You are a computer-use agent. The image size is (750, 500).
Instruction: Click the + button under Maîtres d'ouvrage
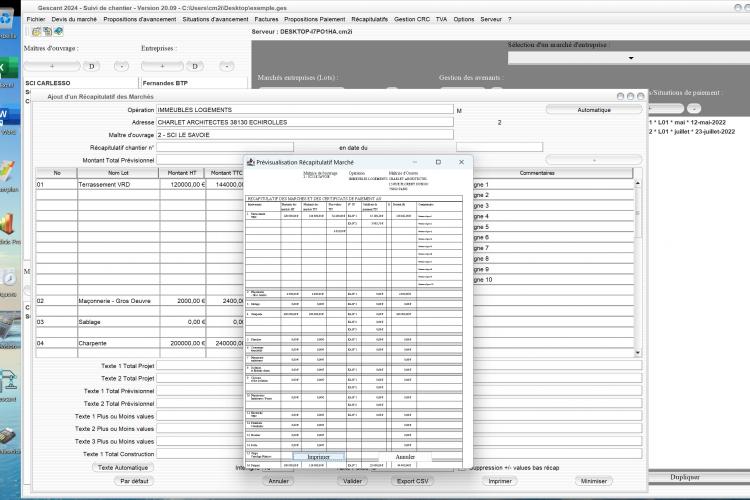(x=52, y=66)
